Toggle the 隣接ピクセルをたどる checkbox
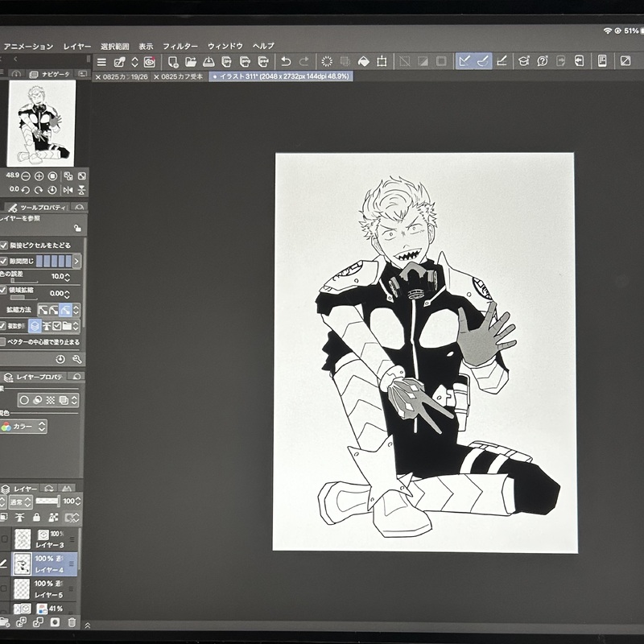 pos(4,246)
